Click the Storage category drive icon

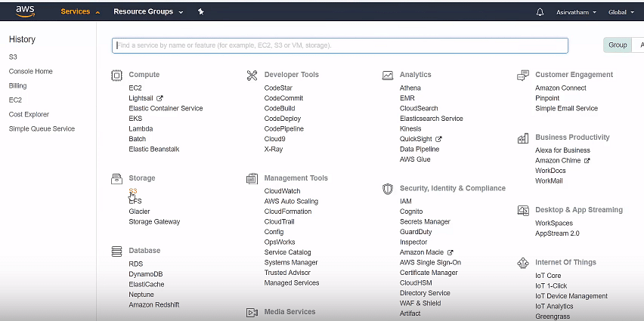coord(116,178)
